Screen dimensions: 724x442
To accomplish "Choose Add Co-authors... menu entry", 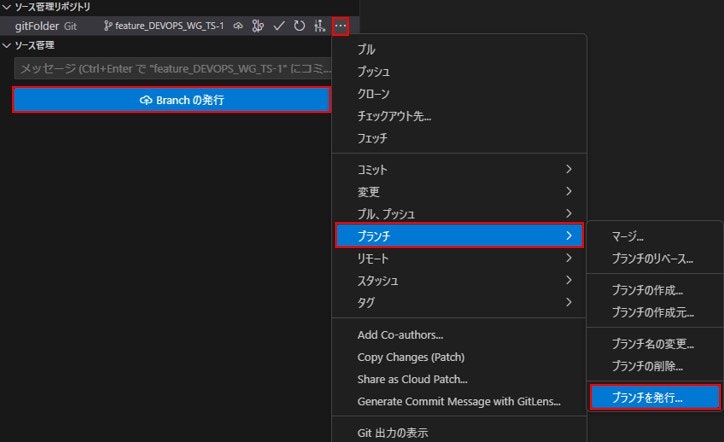I will pos(459,335).
